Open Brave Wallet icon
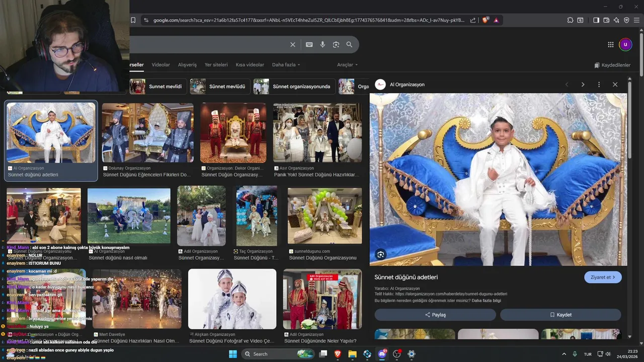The width and height of the screenshot is (644, 362). pos(606,20)
